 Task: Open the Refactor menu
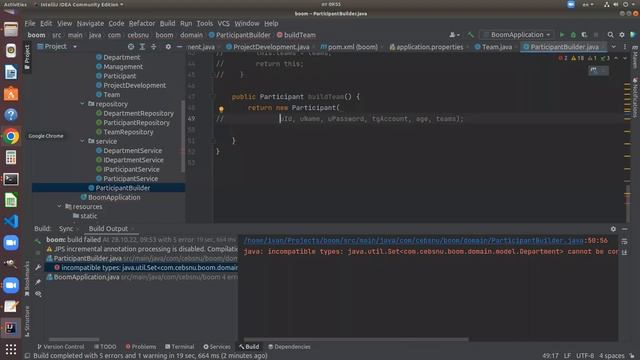tap(142, 23)
